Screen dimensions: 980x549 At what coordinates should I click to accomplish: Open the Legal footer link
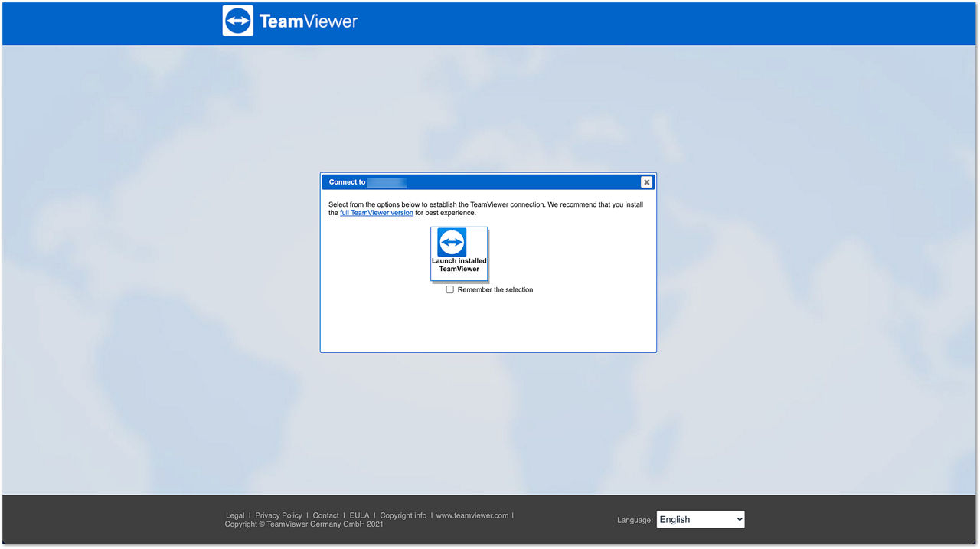[x=235, y=516]
